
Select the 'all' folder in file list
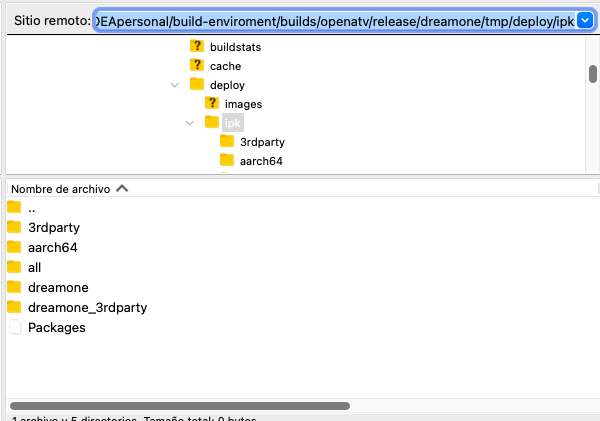(35, 267)
